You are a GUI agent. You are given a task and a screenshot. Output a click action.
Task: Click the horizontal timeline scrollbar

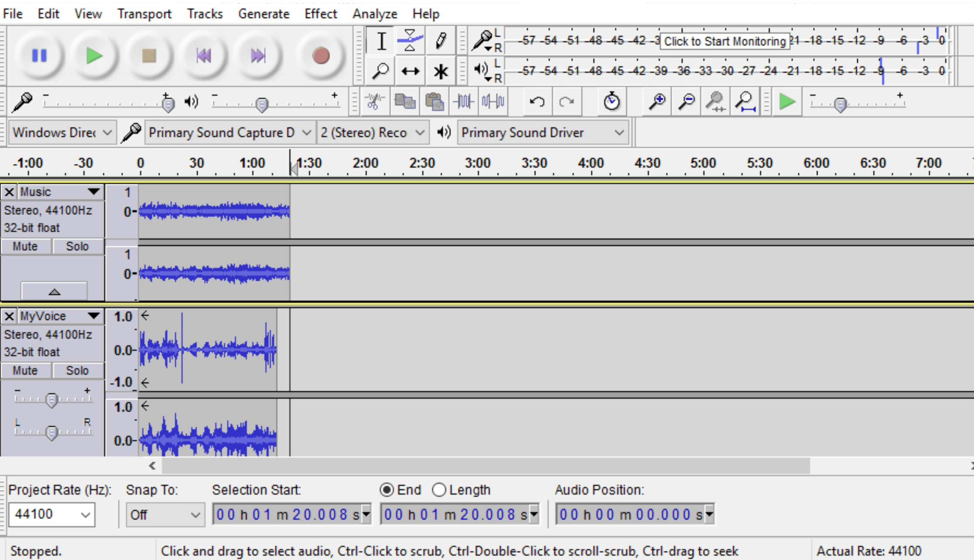486,465
